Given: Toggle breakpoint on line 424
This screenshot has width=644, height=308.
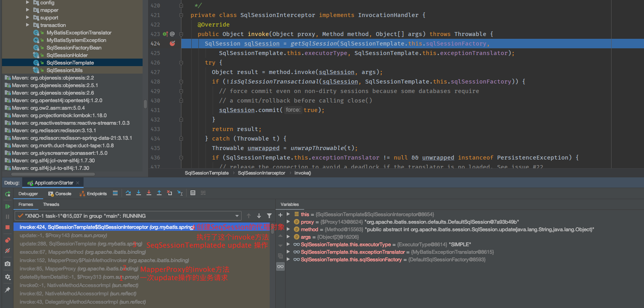Looking at the screenshot, I should 172,44.
